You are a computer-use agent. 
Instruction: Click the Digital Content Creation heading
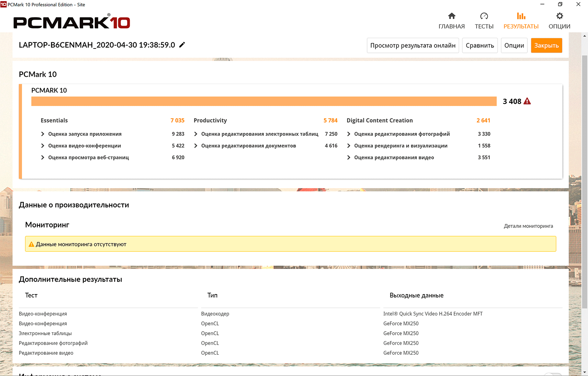coord(380,120)
